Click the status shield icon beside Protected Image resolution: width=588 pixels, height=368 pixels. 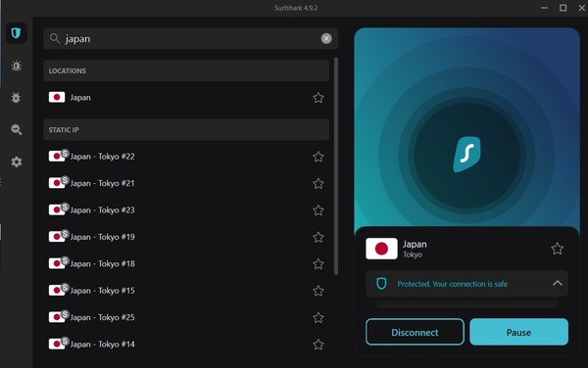pyautogui.click(x=381, y=284)
